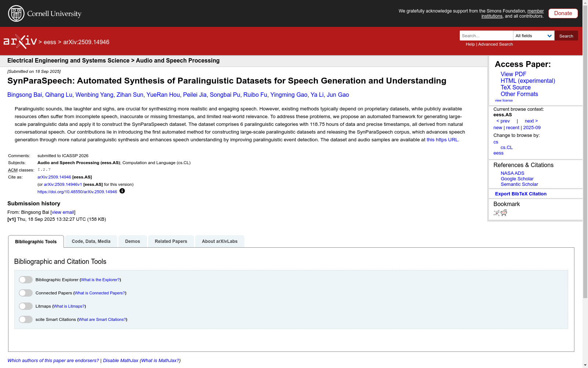Select the Demos tab
The image size is (588, 368).
(x=133, y=241)
